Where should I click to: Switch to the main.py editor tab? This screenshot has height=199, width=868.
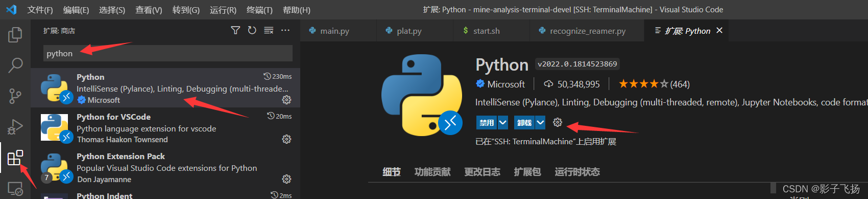click(339, 31)
